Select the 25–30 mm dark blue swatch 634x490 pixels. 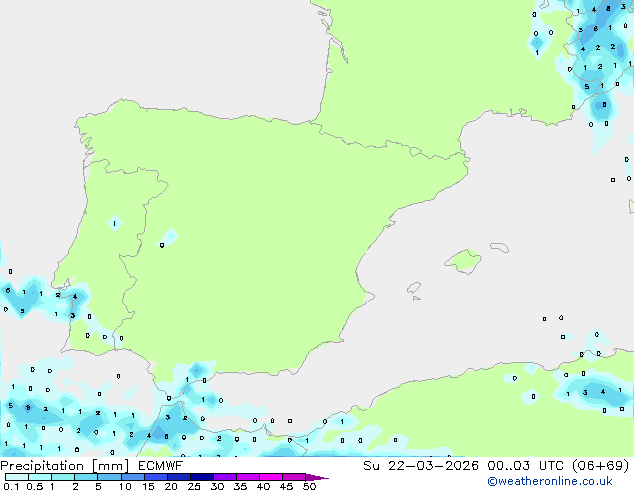201,477
